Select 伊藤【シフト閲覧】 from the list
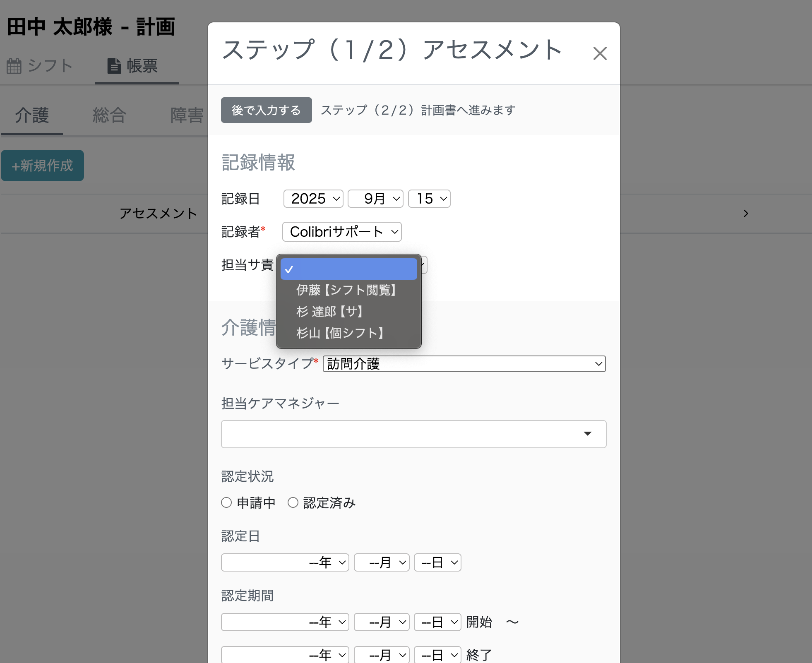Image resolution: width=812 pixels, height=663 pixels. point(346,290)
